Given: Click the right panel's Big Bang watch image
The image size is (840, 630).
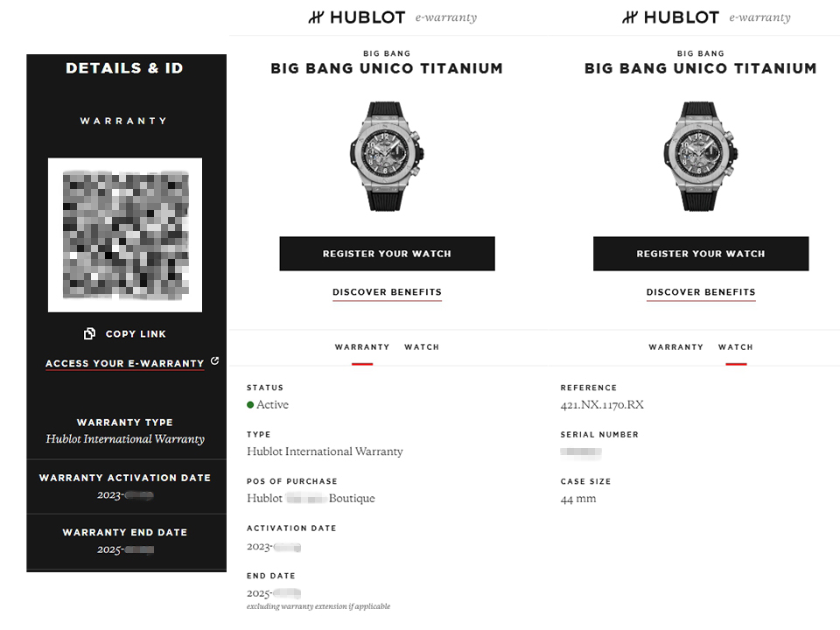Looking at the screenshot, I should tap(701, 156).
